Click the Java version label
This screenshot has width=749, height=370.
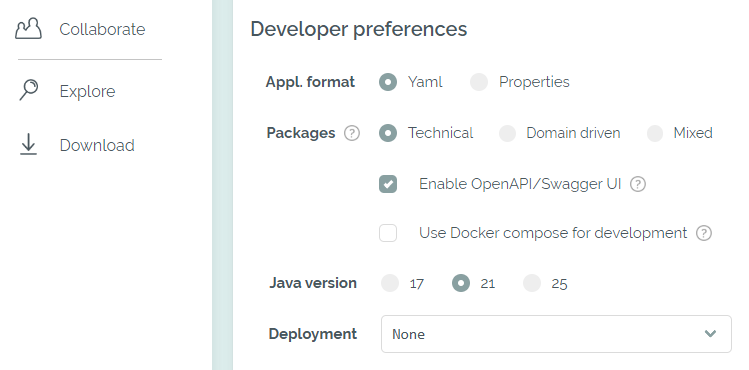[x=313, y=283]
